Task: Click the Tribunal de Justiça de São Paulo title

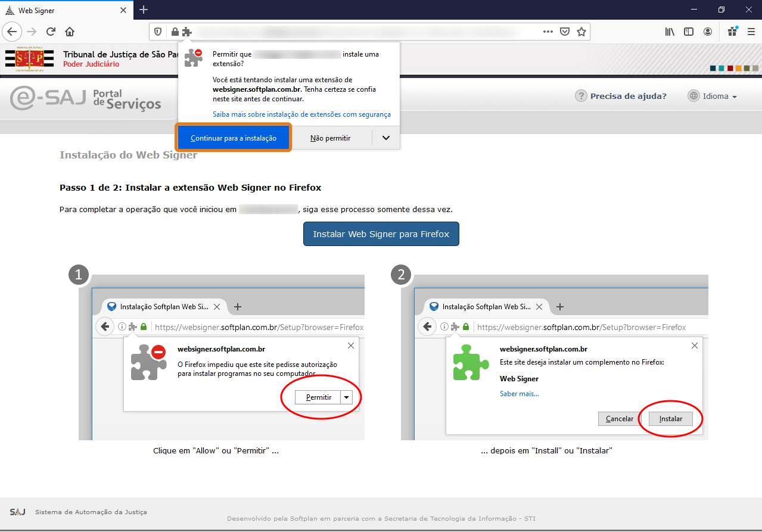Action: 120,54
